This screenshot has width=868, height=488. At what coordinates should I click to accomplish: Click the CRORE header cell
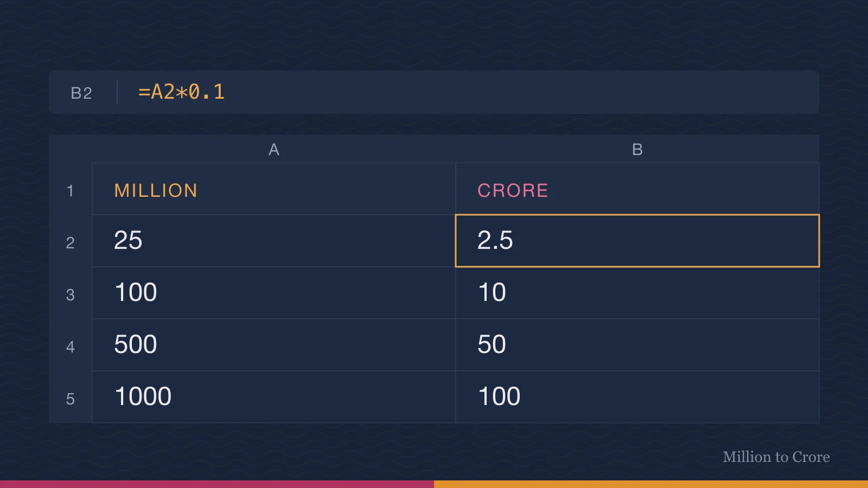[637, 189]
